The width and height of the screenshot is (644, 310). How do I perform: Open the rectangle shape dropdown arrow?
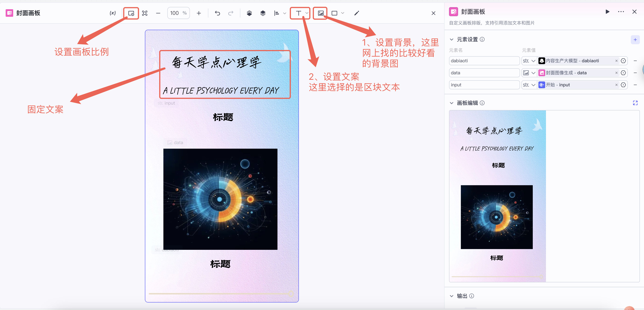343,13
